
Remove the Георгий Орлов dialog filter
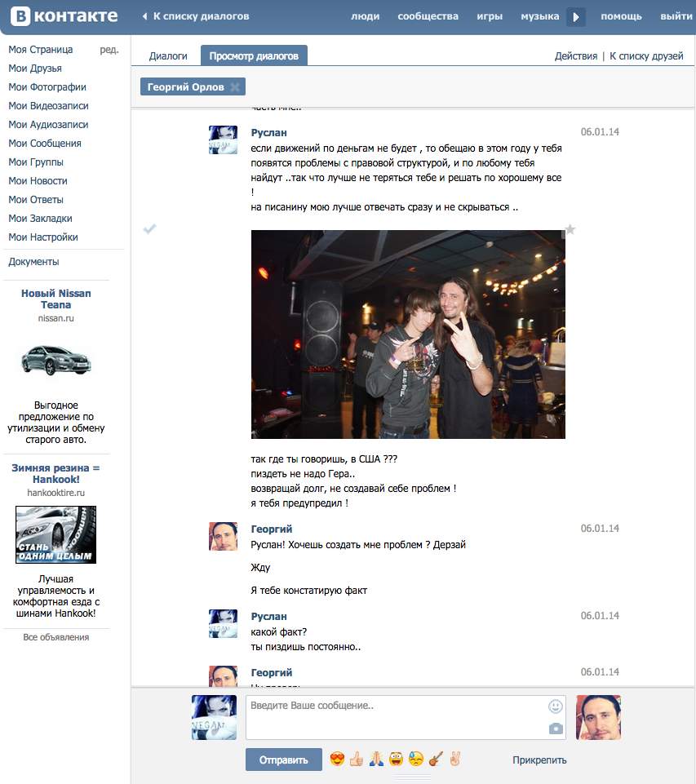[x=235, y=87]
